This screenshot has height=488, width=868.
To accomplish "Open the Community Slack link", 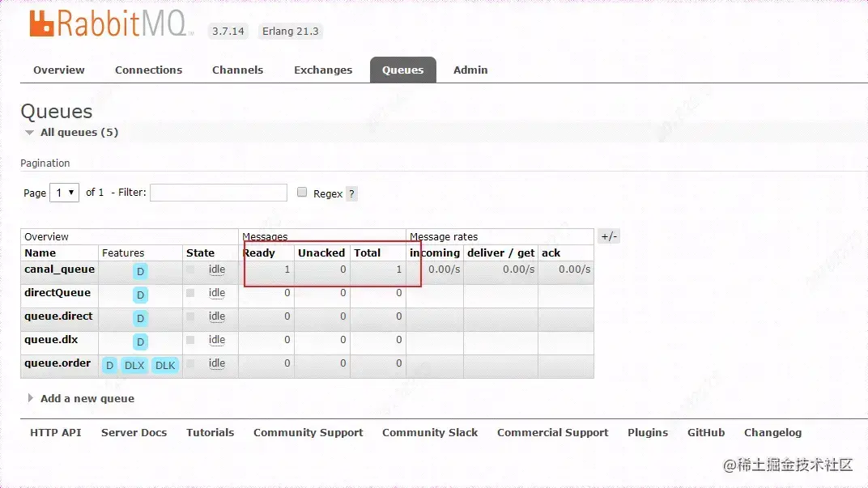I will point(430,433).
